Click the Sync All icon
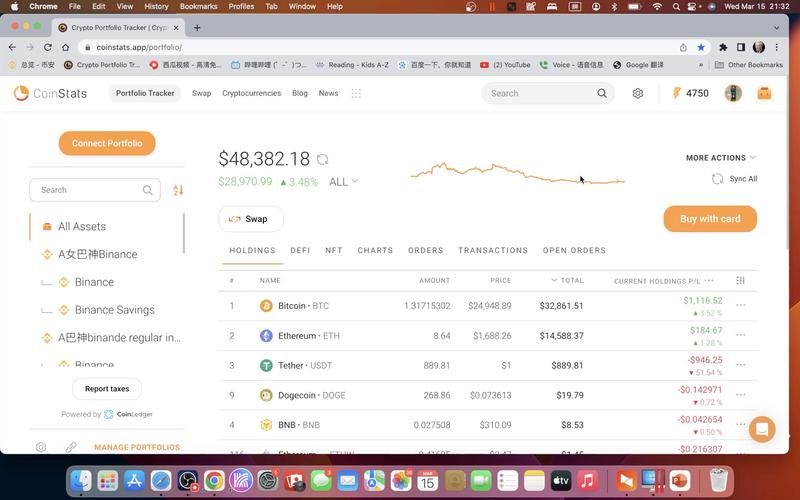The width and height of the screenshot is (800, 500). [x=717, y=179]
